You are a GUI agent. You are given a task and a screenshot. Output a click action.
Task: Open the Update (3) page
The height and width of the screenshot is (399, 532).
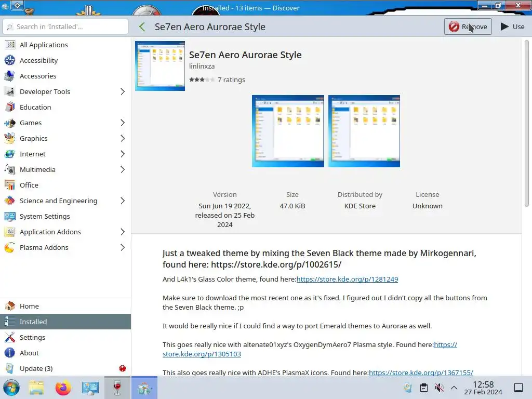(65, 368)
